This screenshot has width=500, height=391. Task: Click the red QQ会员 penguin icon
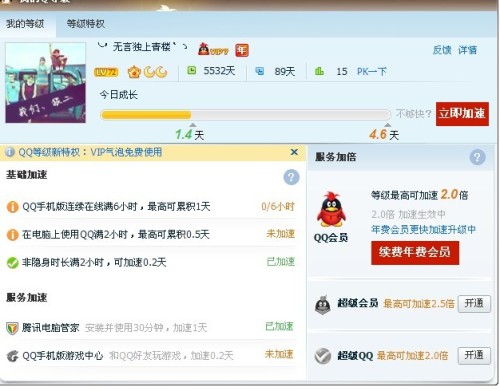[x=331, y=209]
